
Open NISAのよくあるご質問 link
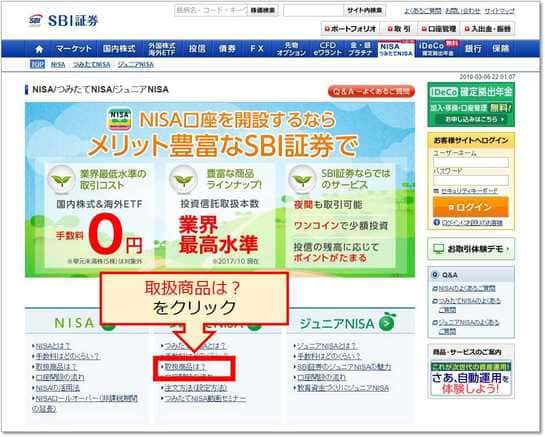[467, 289]
